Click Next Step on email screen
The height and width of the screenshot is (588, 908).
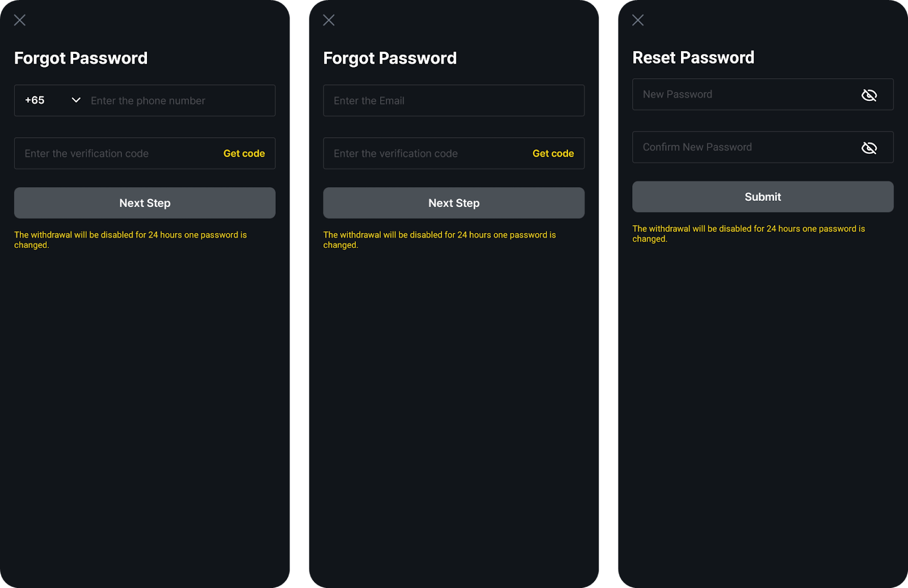coord(454,203)
